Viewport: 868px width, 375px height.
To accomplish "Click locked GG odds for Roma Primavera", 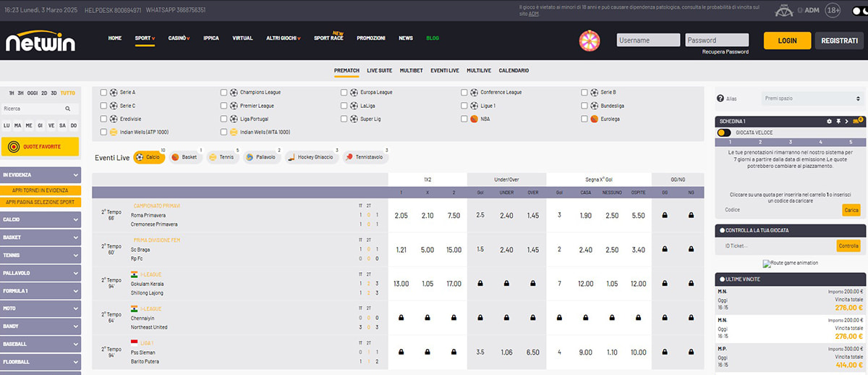I will [664, 216].
